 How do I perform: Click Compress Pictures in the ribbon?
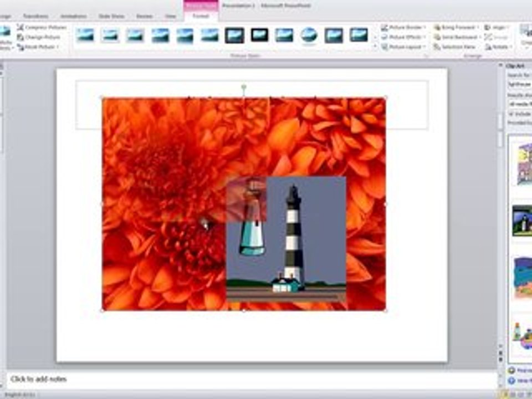coord(42,27)
